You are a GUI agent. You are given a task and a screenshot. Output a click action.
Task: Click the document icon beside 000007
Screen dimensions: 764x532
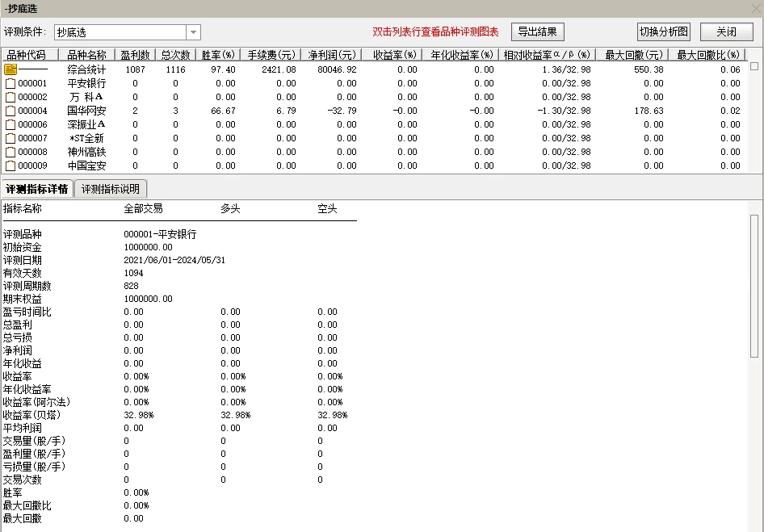(10, 138)
